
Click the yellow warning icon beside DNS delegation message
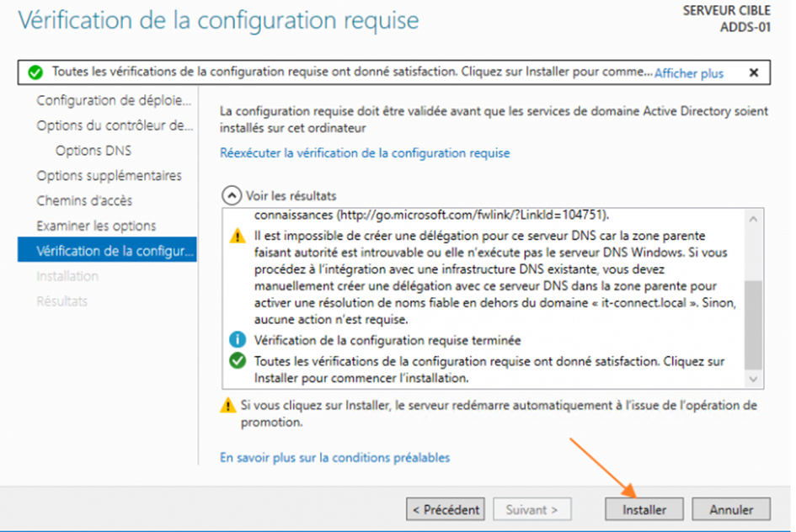pyautogui.click(x=238, y=236)
